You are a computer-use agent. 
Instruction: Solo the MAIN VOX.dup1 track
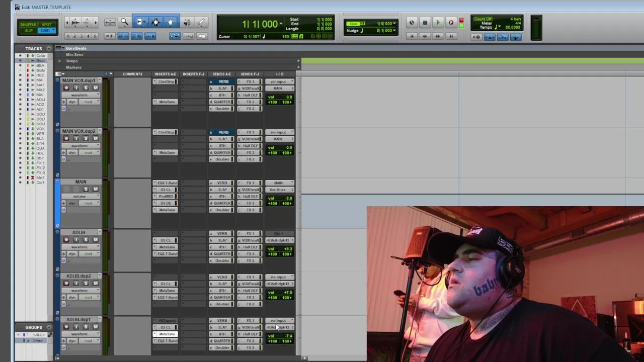(86, 88)
